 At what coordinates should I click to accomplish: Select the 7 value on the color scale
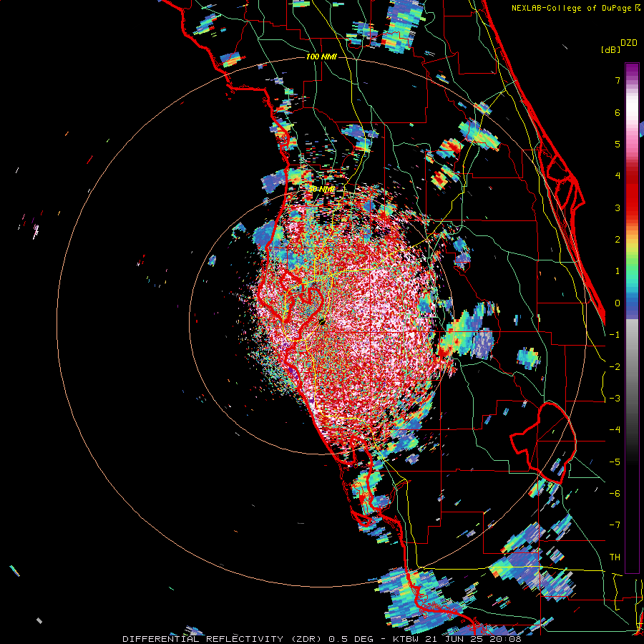coord(618,80)
